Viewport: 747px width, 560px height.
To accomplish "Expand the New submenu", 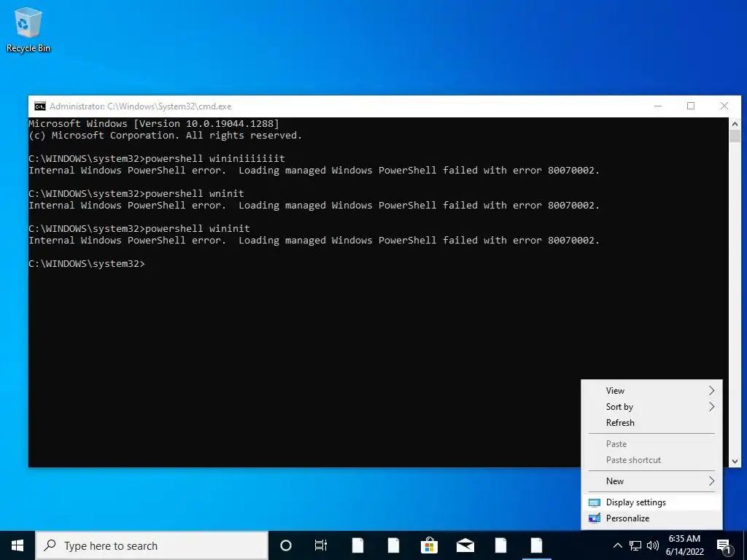I will point(651,481).
